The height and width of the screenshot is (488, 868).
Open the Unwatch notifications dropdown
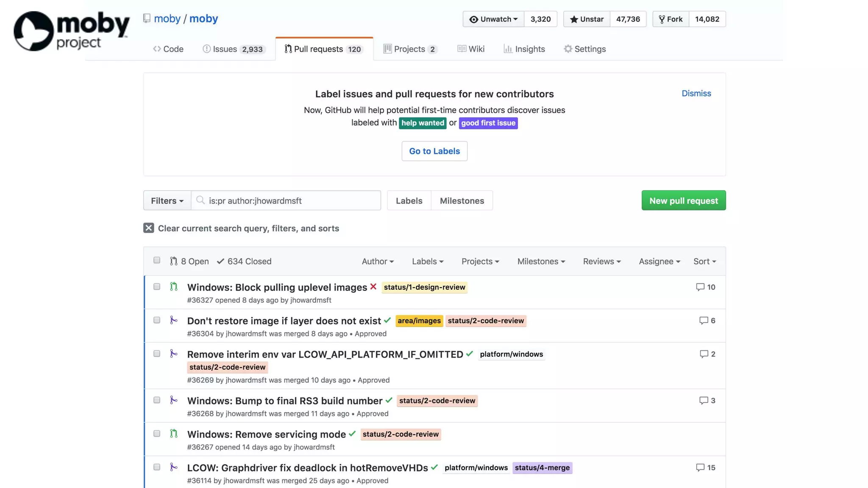[x=494, y=19]
